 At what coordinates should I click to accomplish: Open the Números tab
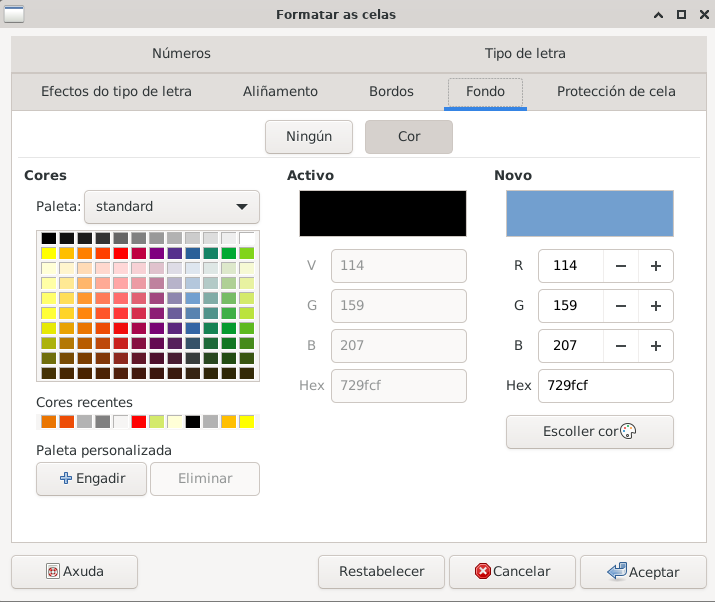tap(181, 53)
